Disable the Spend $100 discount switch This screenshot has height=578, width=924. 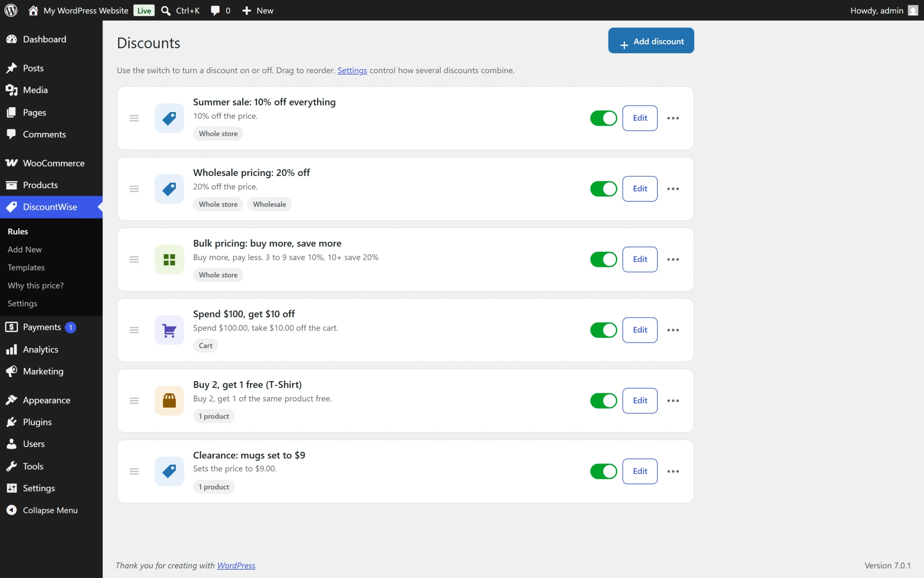[603, 330]
